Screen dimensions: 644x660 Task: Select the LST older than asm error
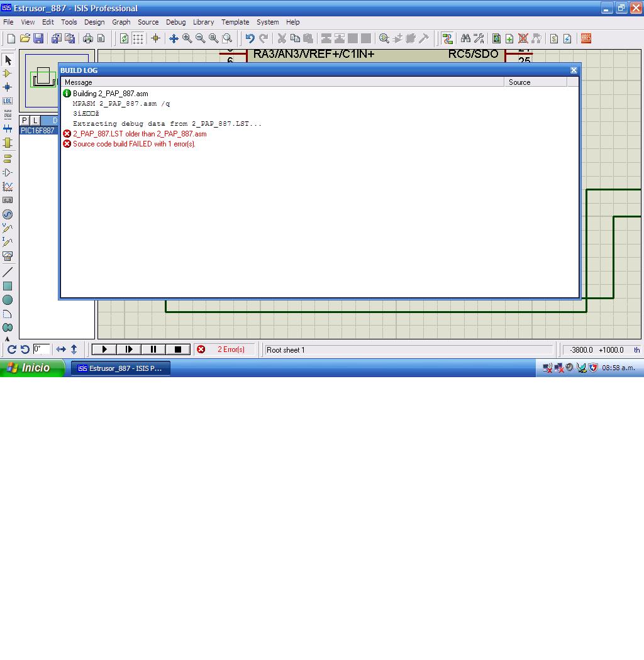coord(140,134)
